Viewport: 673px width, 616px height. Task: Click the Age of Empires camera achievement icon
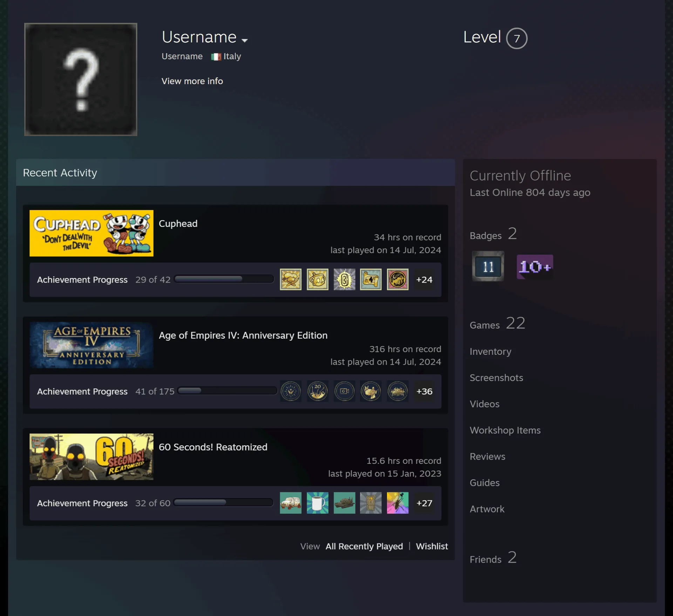pyautogui.click(x=345, y=391)
